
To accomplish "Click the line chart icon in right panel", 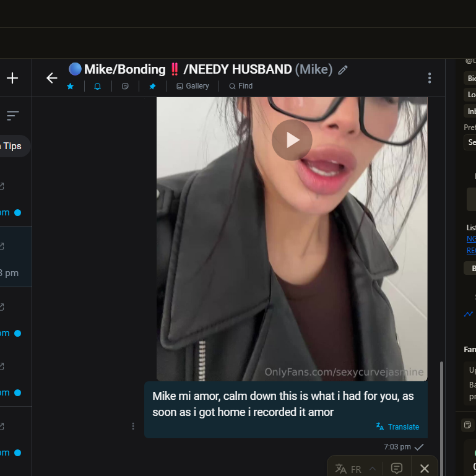I will pyautogui.click(x=469, y=314).
